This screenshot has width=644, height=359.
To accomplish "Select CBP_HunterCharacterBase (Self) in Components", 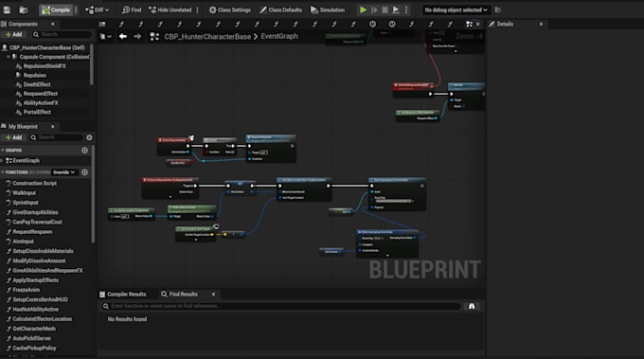I will (46, 47).
